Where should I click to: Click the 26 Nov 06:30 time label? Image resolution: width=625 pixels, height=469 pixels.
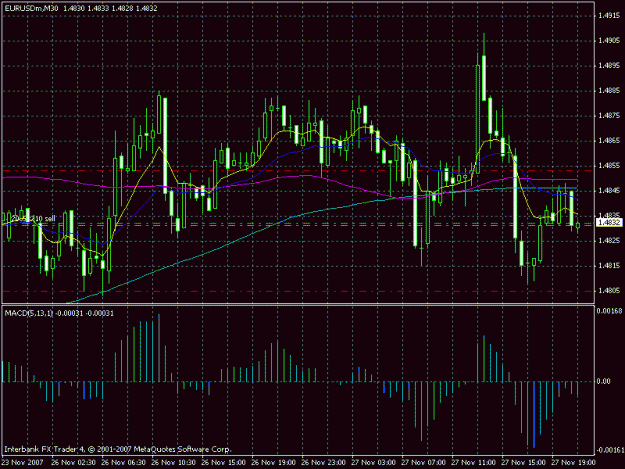[x=123, y=463]
